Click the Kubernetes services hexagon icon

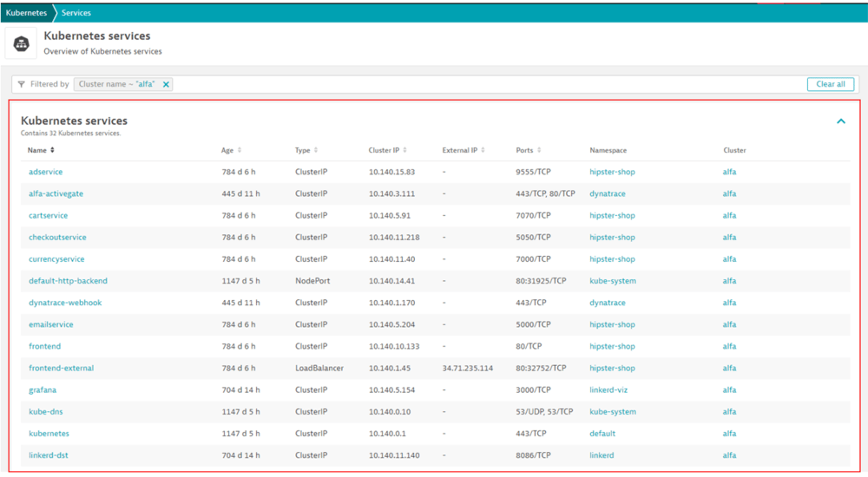click(21, 43)
